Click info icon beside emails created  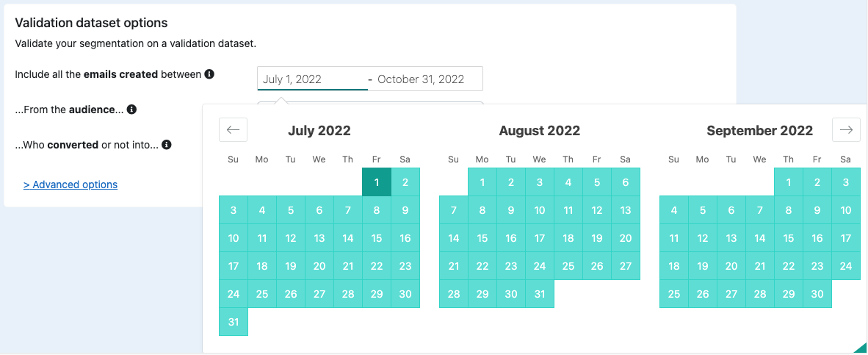tap(209, 73)
